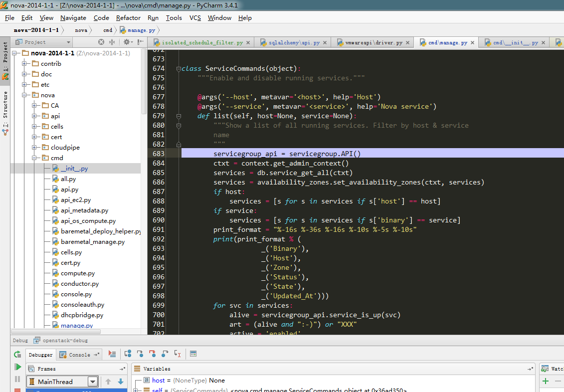Image resolution: width=564 pixels, height=392 pixels.
Task: Click nova-2014-1-1 breadcrumb
Action: pos(36,30)
